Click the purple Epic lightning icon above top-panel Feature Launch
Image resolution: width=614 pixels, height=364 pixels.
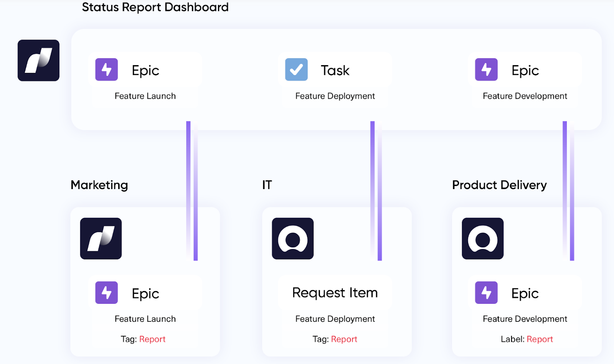pyautogui.click(x=106, y=69)
